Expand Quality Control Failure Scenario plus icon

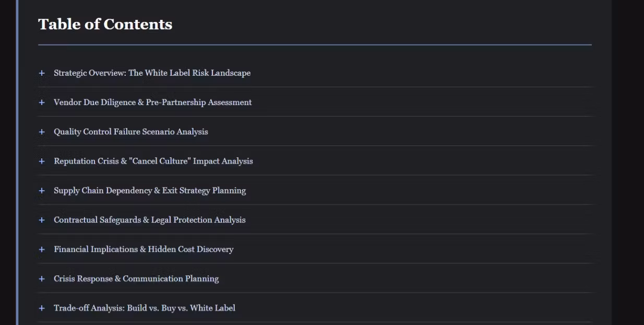tap(42, 132)
